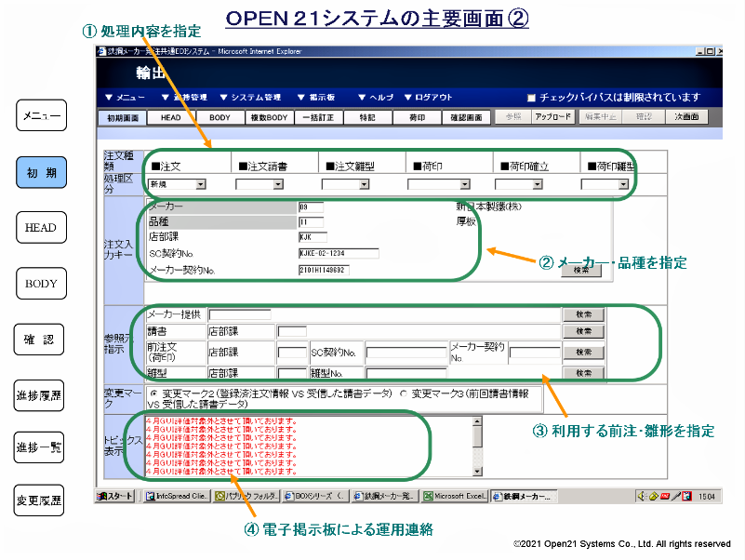This screenshot has width=745, height=560.
Task: Click the メーカー契約No field with 2101H1149692
Action: (324, 270)
